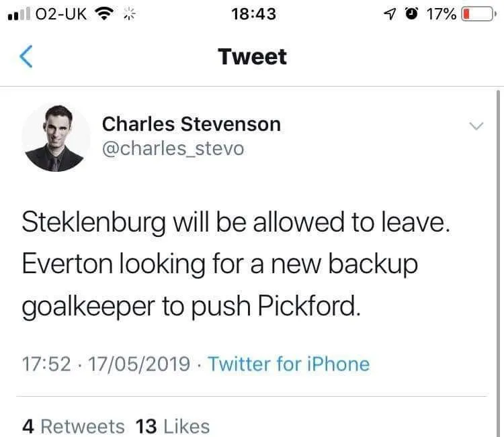Viewport: 504px width, 437px height.
Task: Open the @charles_stevo handle
Action: (172, 148)
